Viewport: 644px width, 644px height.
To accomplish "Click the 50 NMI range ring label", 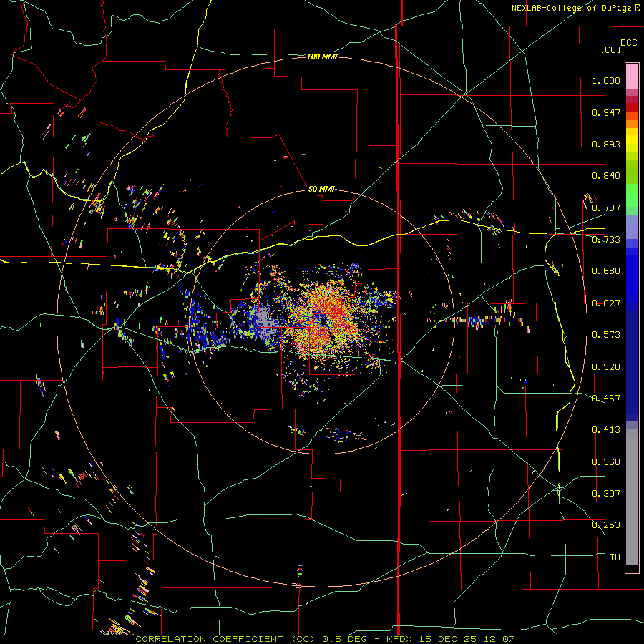I will (321, 189).
